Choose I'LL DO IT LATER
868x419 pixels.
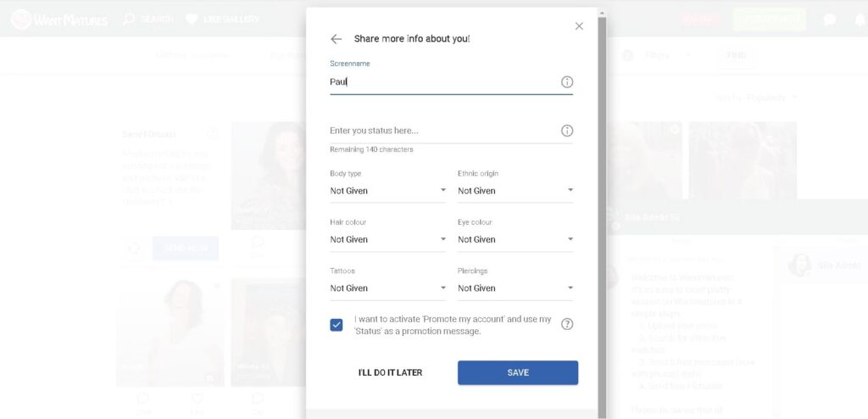coord(390,372)
